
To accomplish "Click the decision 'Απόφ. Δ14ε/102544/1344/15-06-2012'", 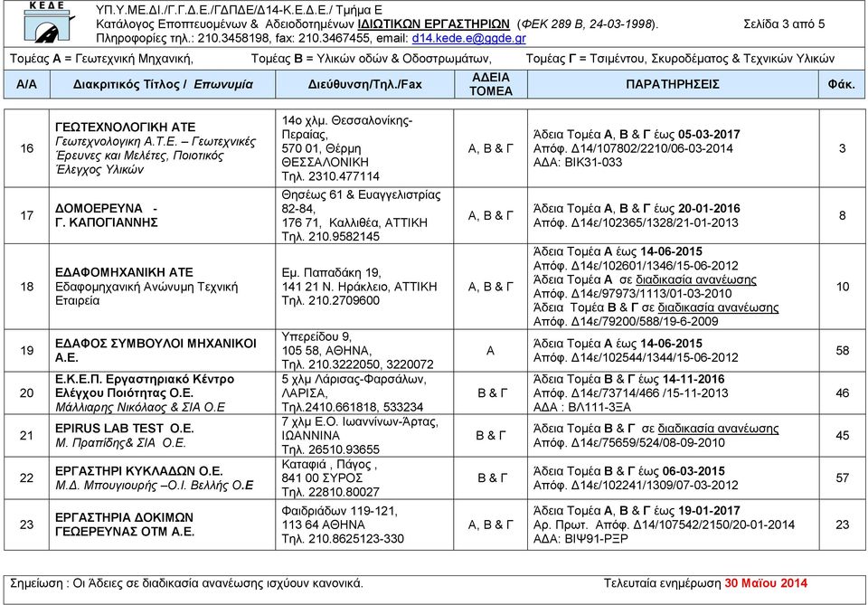I will coord(636,357).
